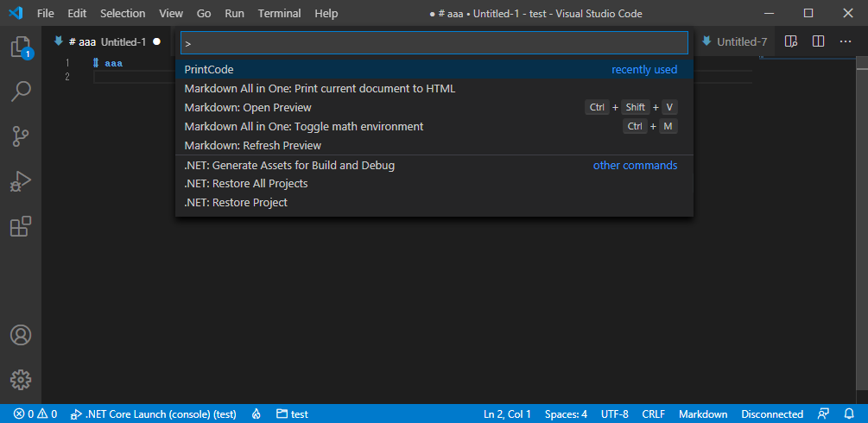Open the notifications bell icon

[x=849, y=414]
